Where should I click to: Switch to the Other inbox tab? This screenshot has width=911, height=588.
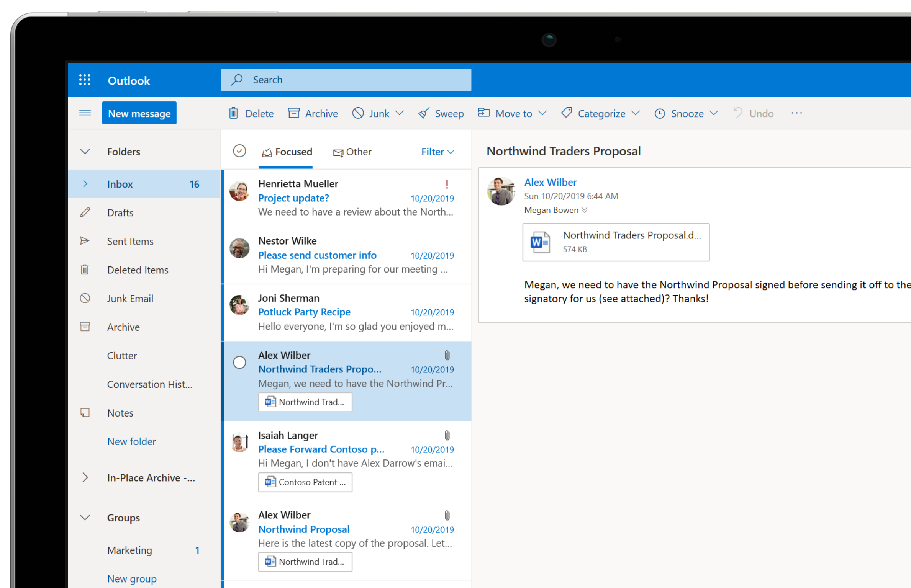(352, 151)
